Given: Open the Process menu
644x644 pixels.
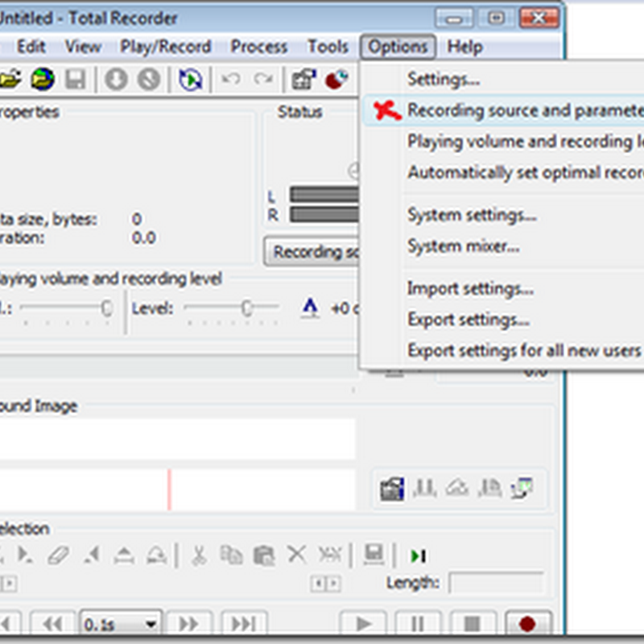Looking at the screenshot, I should tap(258, 47).
